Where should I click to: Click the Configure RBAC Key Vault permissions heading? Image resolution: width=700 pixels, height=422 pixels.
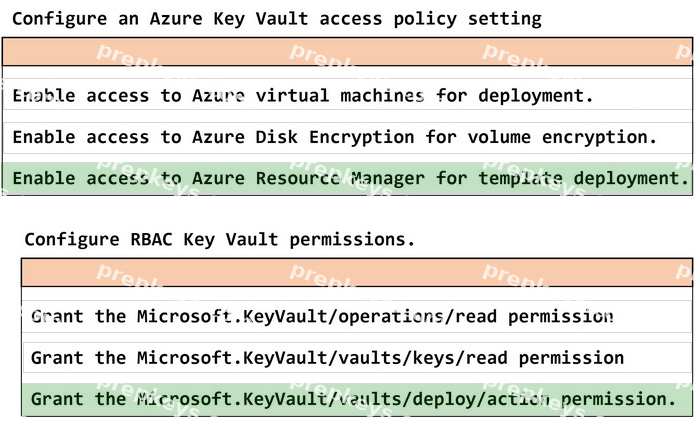pyautogui.click(x=220, y=240)
